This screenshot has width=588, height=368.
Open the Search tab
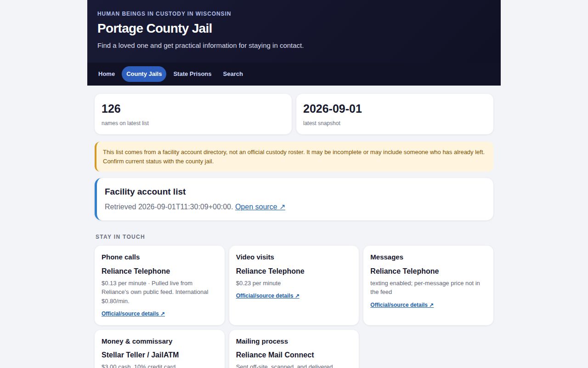(x=233, y=74)
